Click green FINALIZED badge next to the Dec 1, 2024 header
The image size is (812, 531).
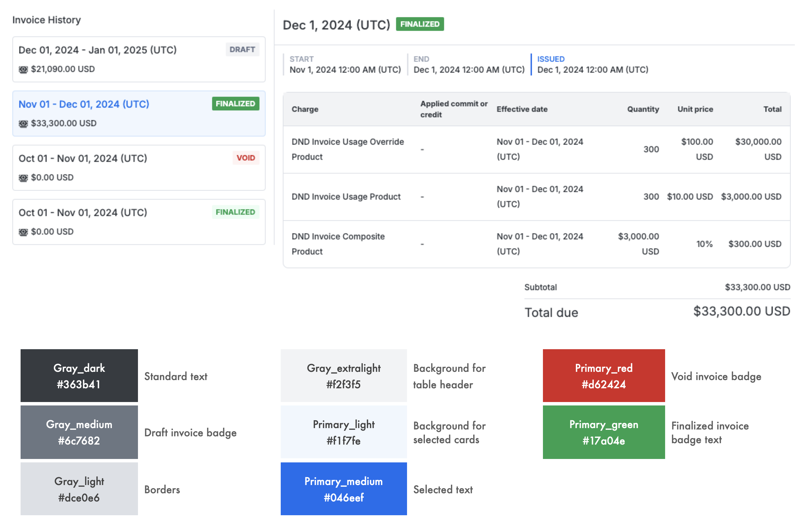(419, 24)
